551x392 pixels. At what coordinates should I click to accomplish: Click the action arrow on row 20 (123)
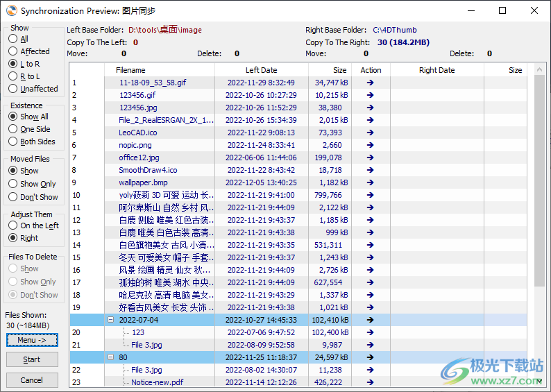tap(370, 332)
